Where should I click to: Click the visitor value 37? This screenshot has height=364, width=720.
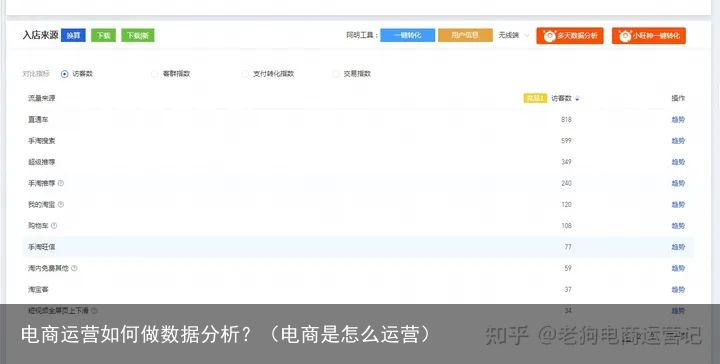[568, 290]
